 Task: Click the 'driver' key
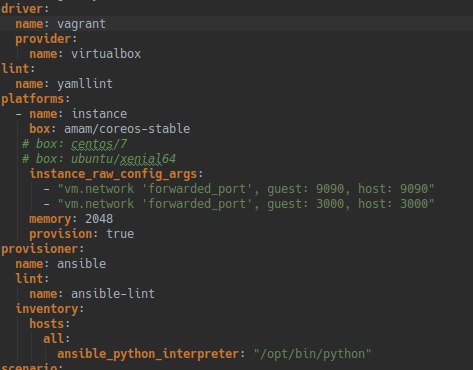(22, 9)
